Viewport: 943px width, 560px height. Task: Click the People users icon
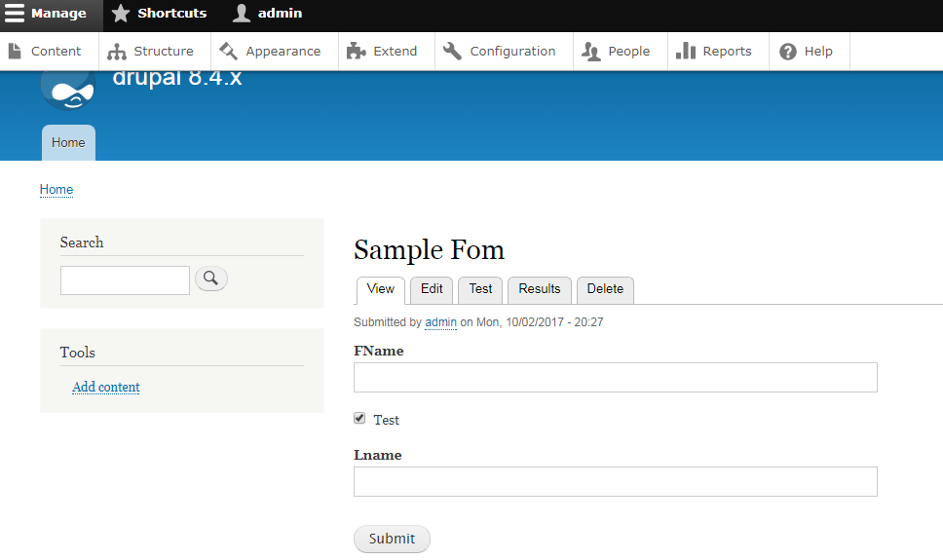coord(591,52)
